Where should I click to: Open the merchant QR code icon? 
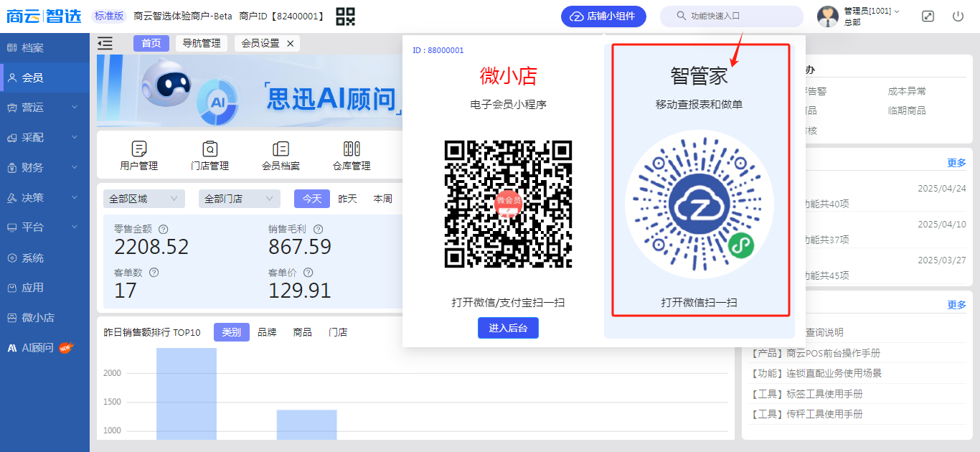click(346, 17)
